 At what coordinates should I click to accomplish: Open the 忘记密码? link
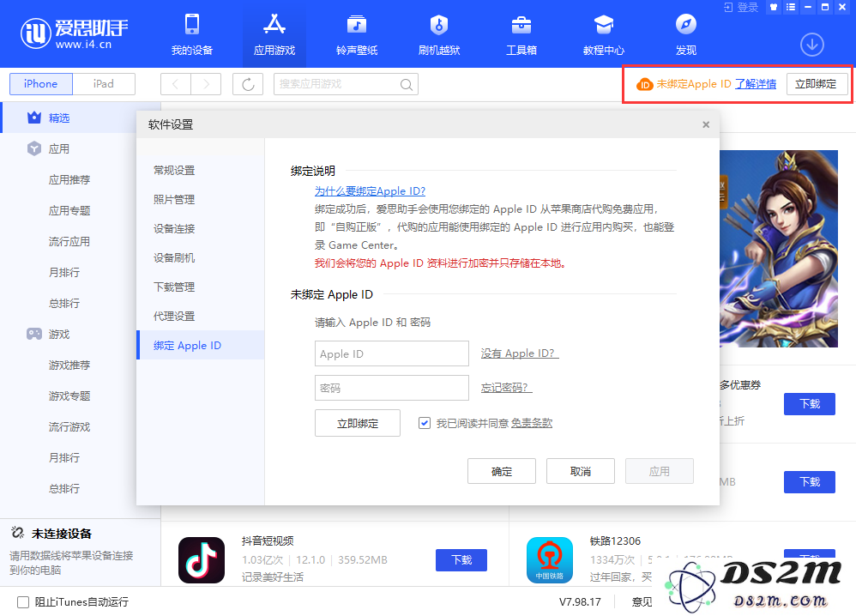click(506, 388)
